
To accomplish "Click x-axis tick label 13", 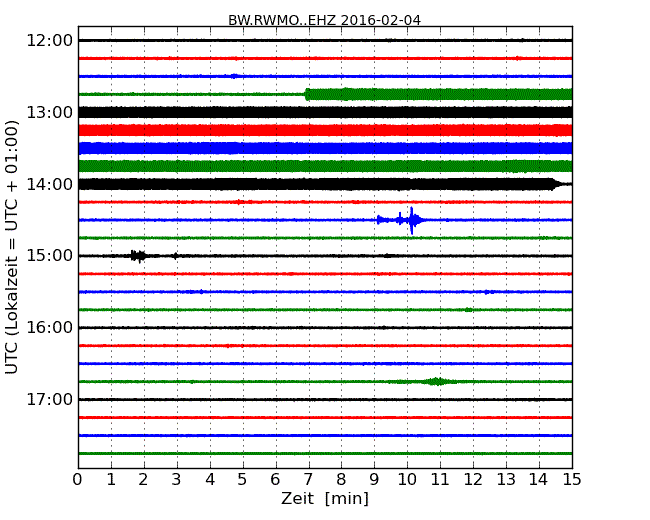I will (x=506, y=480).
